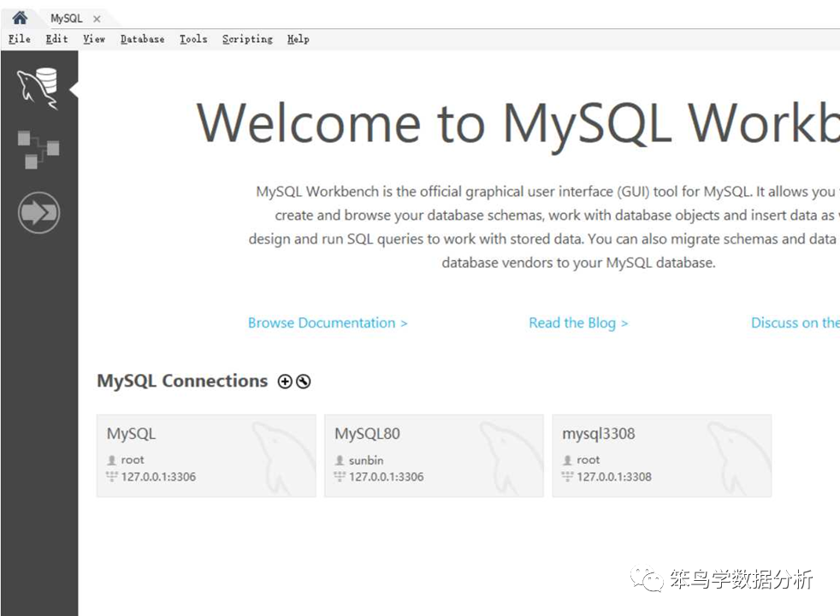The image size is (840, 616).
Task: Open the File menu
Action: 20,39
